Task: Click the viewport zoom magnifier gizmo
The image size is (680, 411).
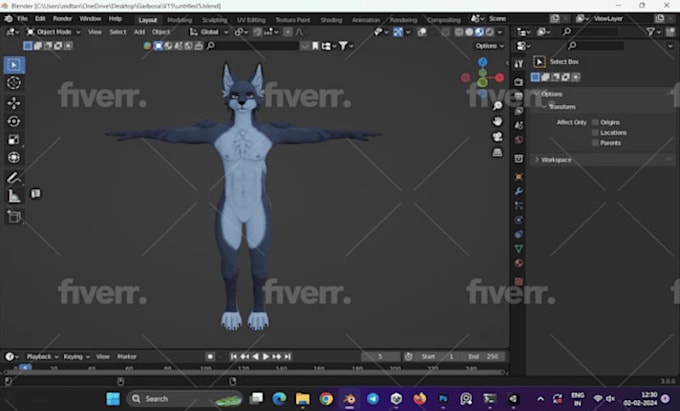Action: [497, 105]
